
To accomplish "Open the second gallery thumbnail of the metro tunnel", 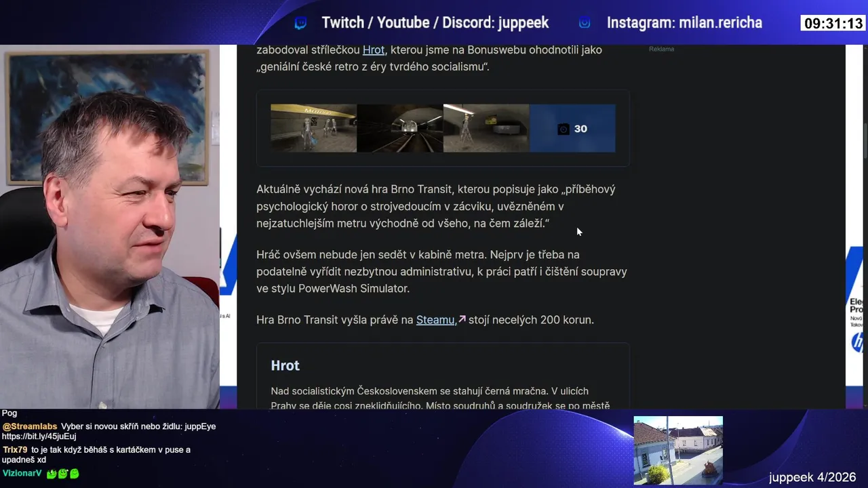I will point(400,128).
